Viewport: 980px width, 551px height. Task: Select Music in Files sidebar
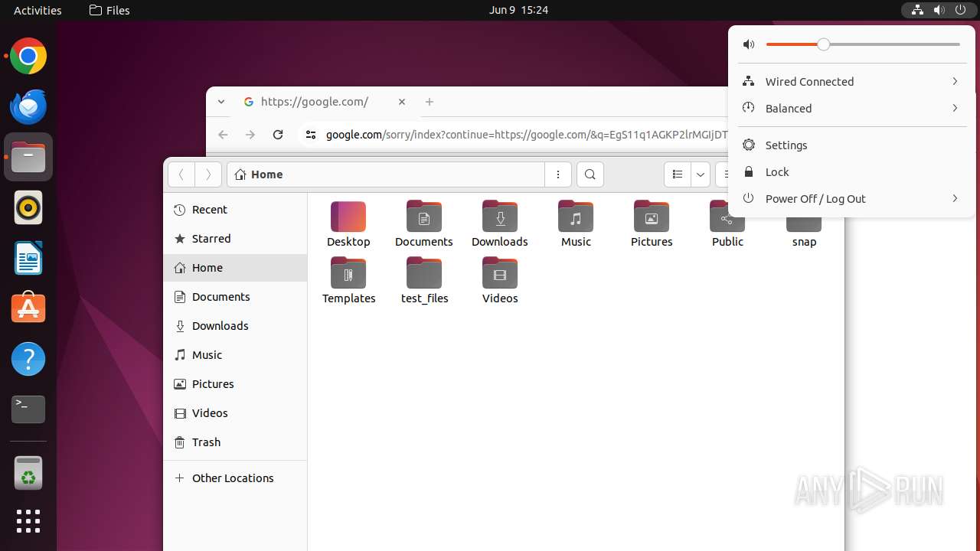(235, 355)
